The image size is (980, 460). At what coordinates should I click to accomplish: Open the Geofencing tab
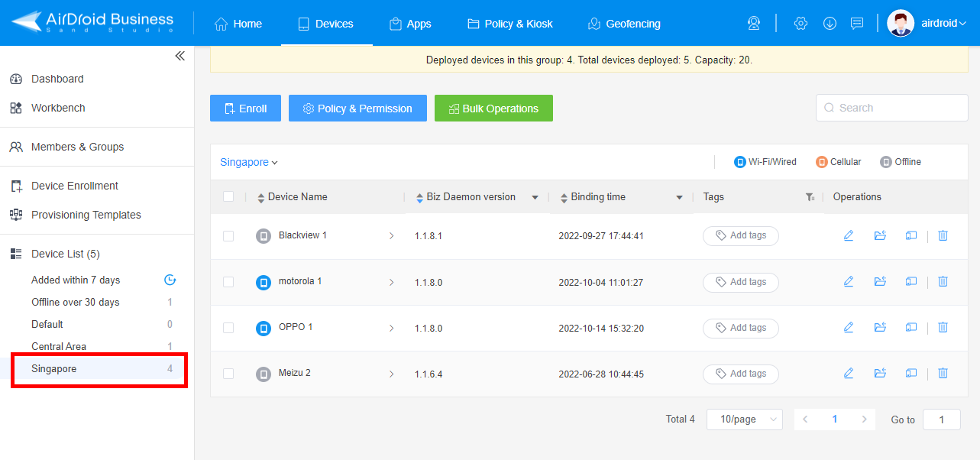624,24
